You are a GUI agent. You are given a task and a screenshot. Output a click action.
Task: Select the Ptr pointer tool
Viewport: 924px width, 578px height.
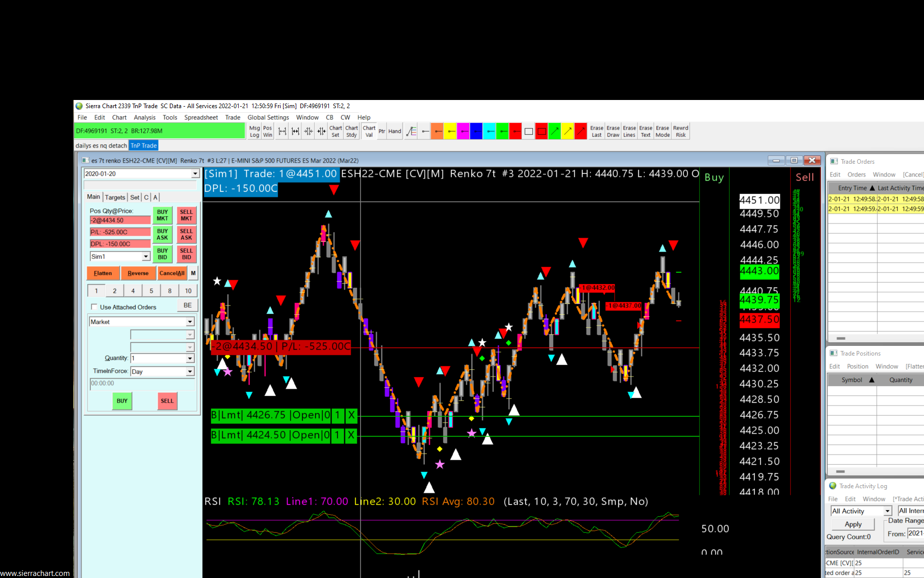[x=382, y=131]
